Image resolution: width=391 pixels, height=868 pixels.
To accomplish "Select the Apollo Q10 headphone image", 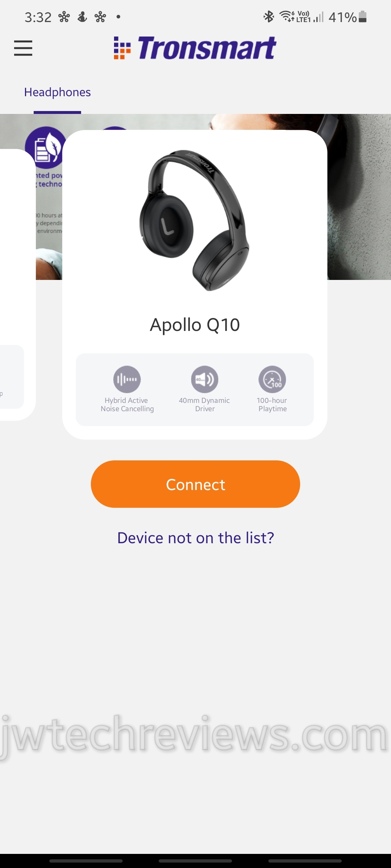I will click(195, 221).
